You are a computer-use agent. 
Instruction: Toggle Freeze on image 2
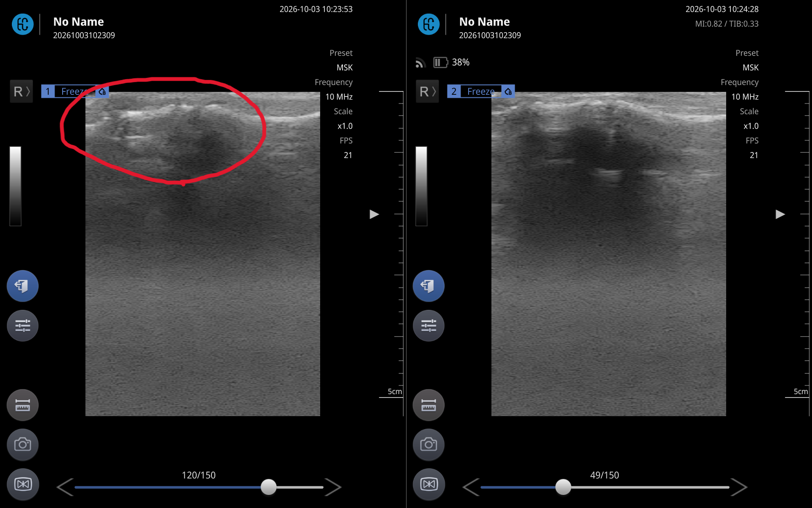[x=481, y=91]
